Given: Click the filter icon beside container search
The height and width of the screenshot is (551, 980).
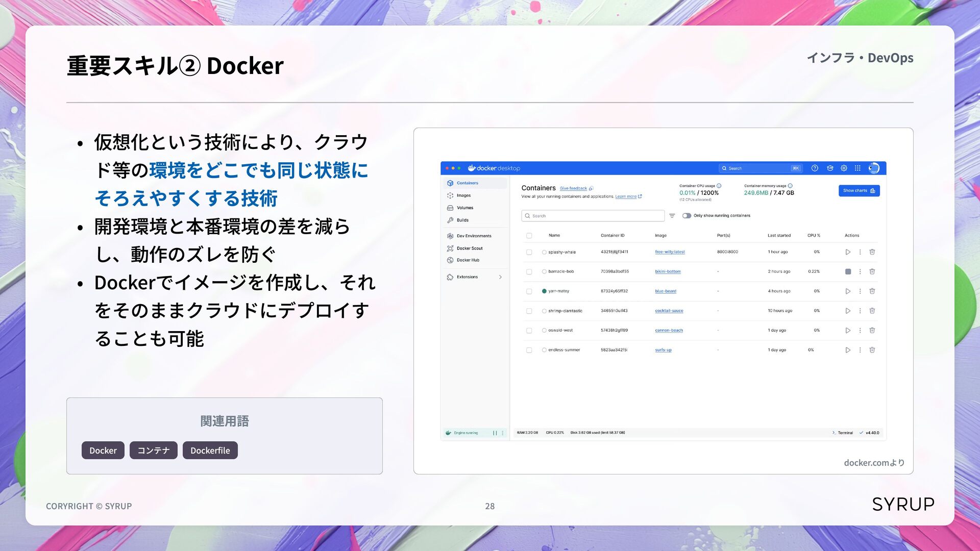Looking at the screenshot, I should pyautogui.click(x=672, y=216).
